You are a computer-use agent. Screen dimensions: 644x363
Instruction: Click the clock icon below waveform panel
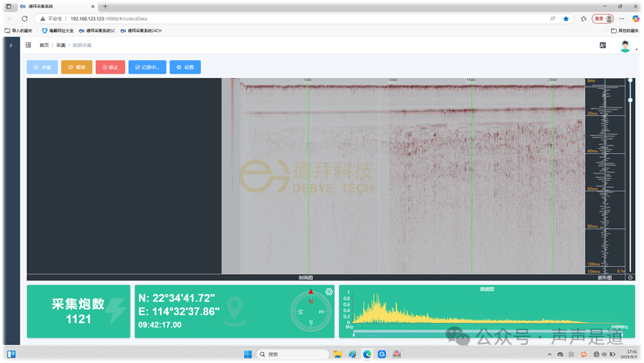click(631, 278)
